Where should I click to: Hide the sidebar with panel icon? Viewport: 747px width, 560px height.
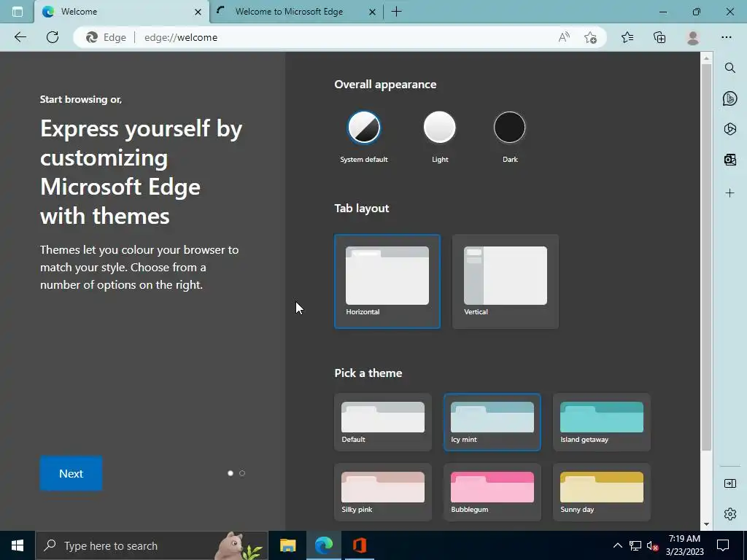729,483
